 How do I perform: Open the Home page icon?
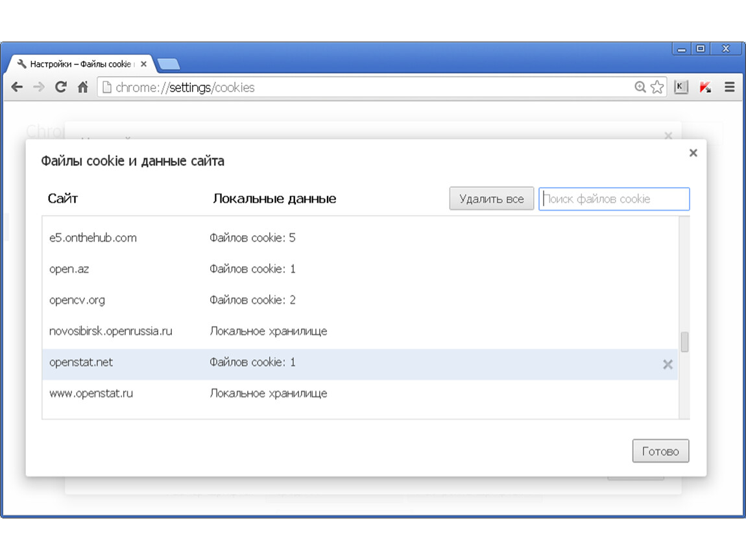click(83, 87)
